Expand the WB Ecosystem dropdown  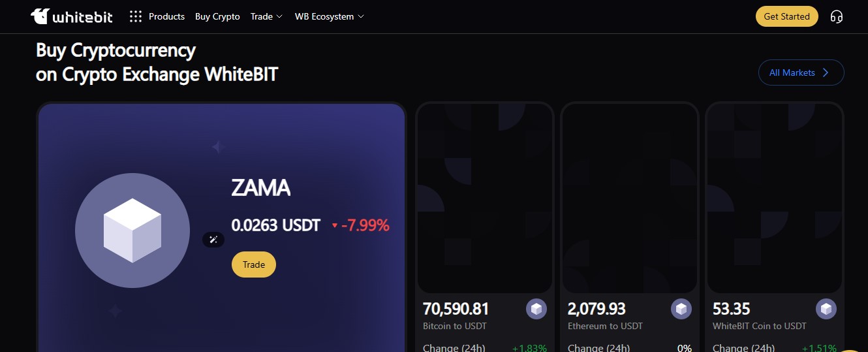point(330,16)
